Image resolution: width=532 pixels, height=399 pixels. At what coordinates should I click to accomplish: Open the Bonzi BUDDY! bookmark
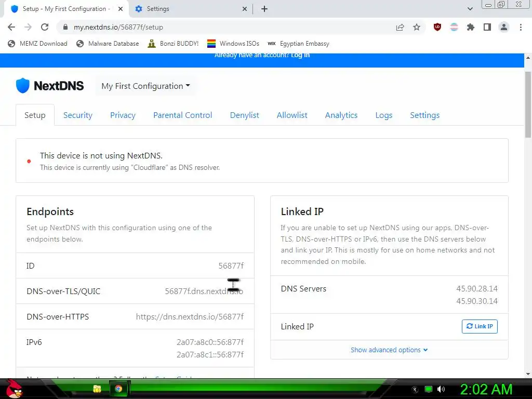[x=173, y=44]
